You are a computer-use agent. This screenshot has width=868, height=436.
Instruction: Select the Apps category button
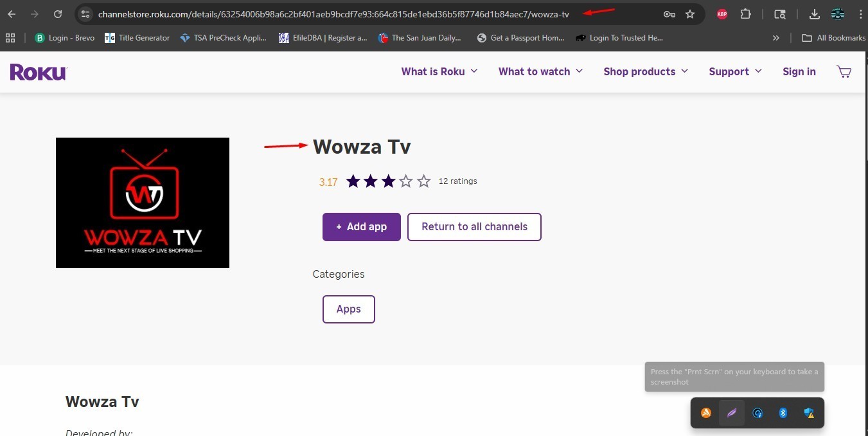[x=349, y=309]
